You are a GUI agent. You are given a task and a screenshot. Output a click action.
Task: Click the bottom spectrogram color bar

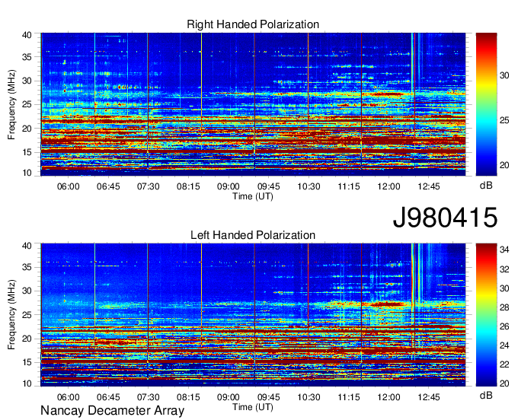pos(486,315)
